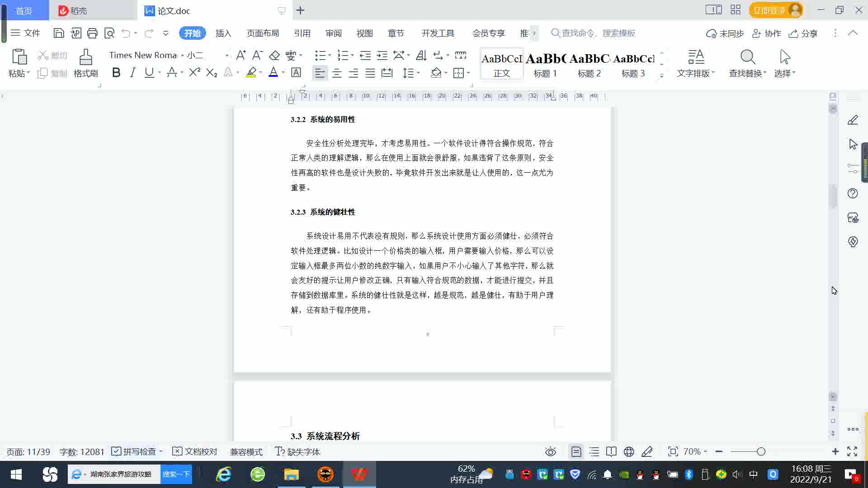Viewport: 868px width, 488px height.
Task: Click the help question mark sidebar icon
Action: pos(853,193)
